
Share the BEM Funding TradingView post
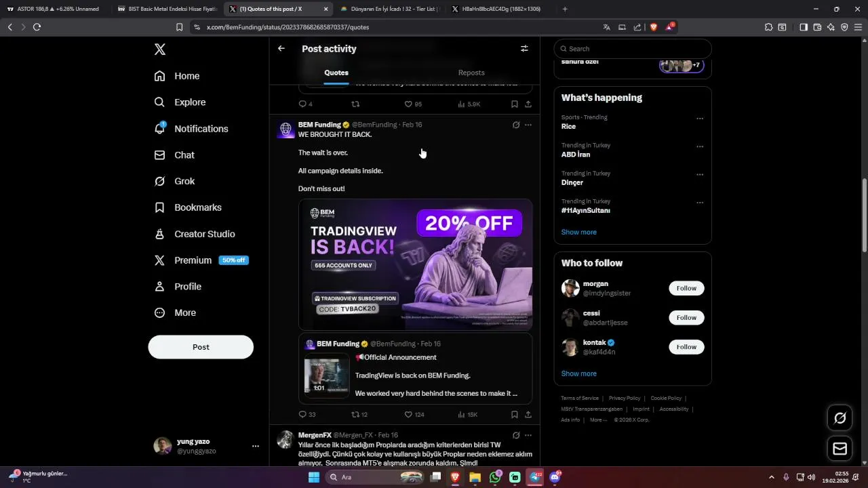tap(528, 414)
